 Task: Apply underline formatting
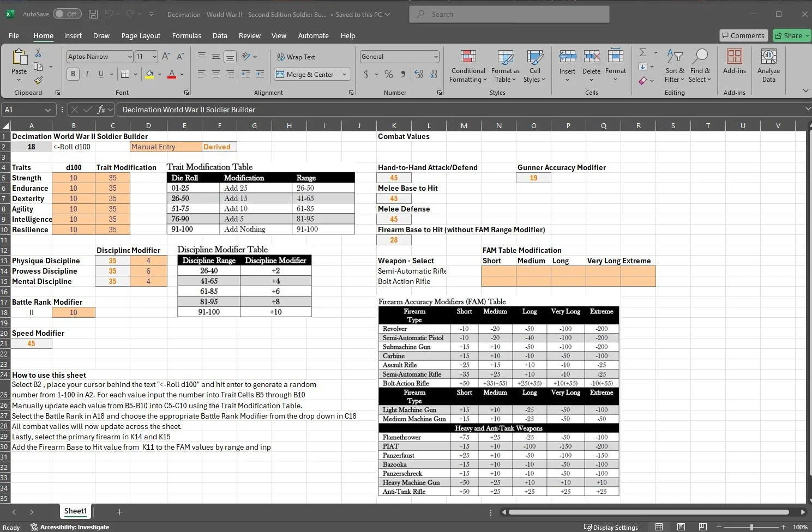(x=101, y=74)
